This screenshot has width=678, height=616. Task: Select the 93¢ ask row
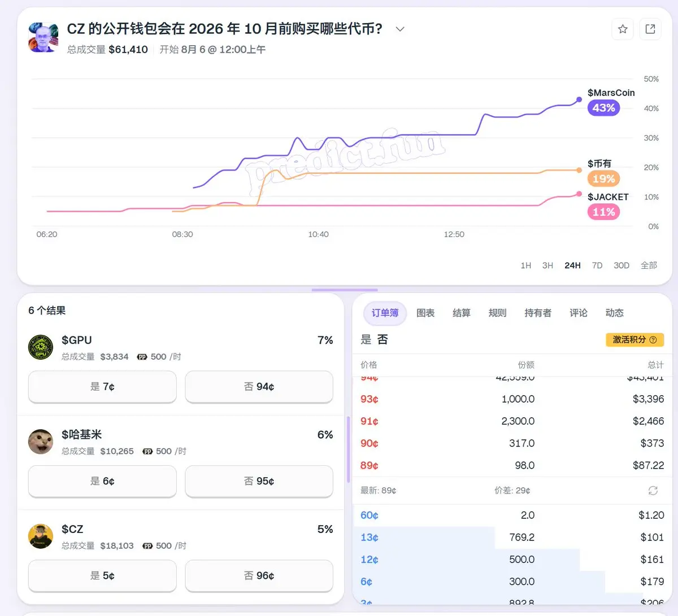tap(512, 399)
